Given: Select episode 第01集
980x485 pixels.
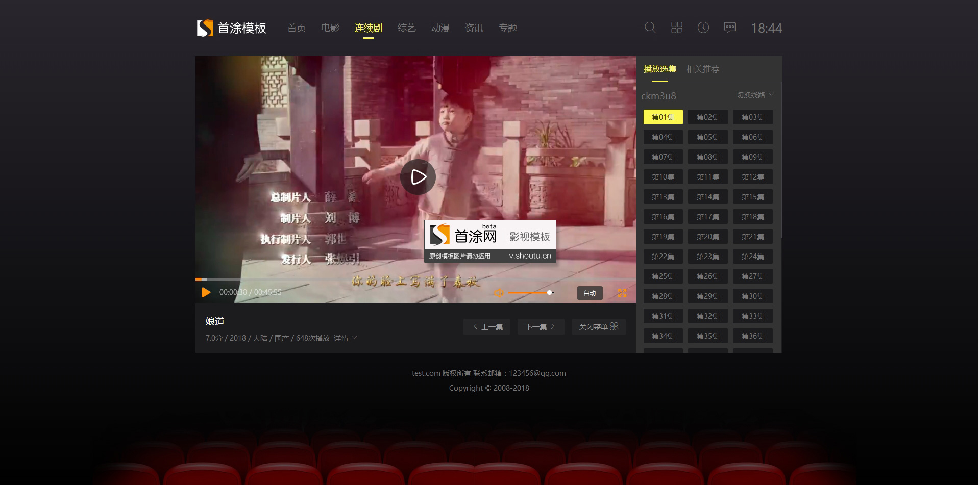Looking at the screenshot, I should pyautogui.click(x=663, y=117).
